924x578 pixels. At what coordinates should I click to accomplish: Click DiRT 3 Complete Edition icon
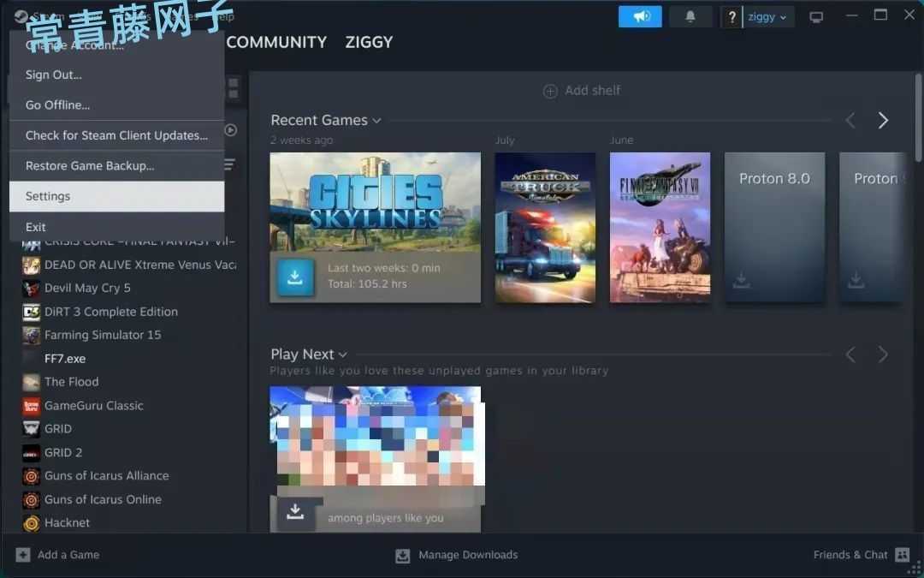(x=32, y=312)
